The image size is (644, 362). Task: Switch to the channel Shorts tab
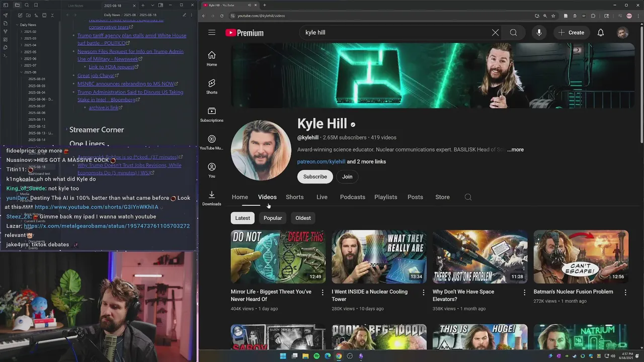pyautogui.click(x=294, y=197)
